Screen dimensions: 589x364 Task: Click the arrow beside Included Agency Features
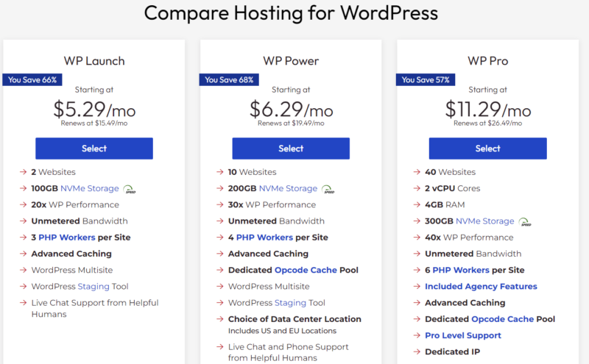click(x=417, y=286)
